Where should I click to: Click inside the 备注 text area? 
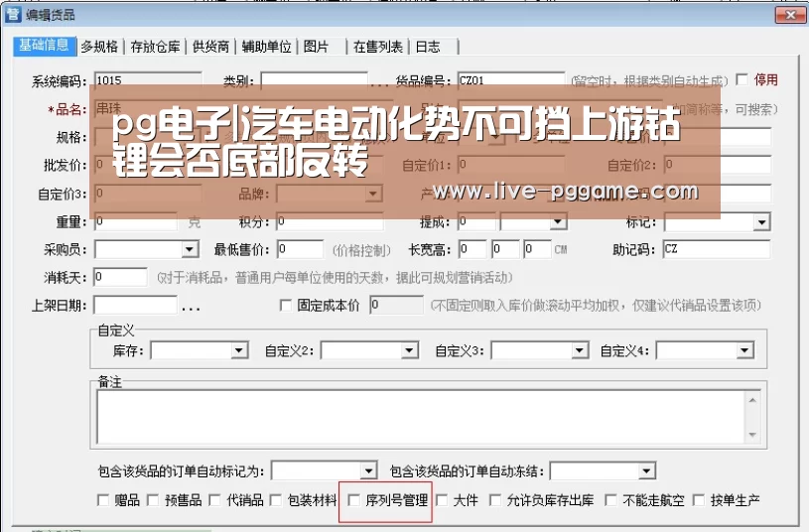[x=421, y=417]
